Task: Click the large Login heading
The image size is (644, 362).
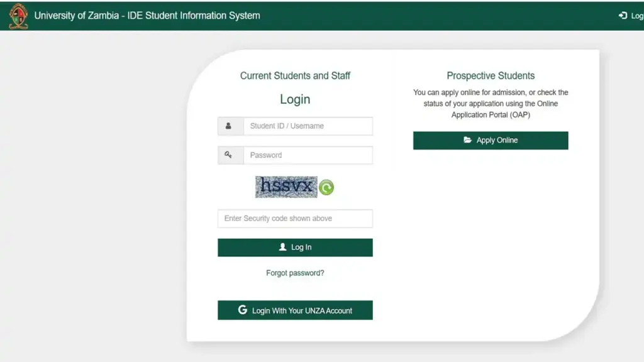Action: (x=296, y=99)
